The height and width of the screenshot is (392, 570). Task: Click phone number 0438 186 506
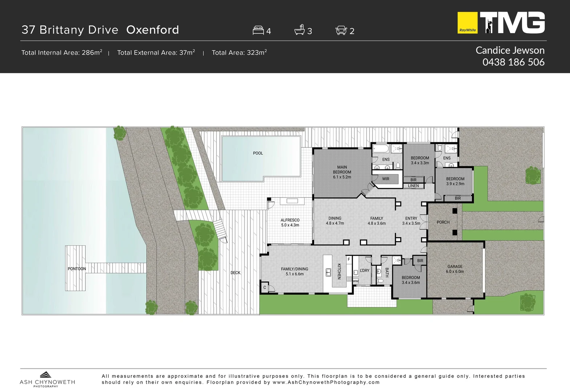point(513,62)
